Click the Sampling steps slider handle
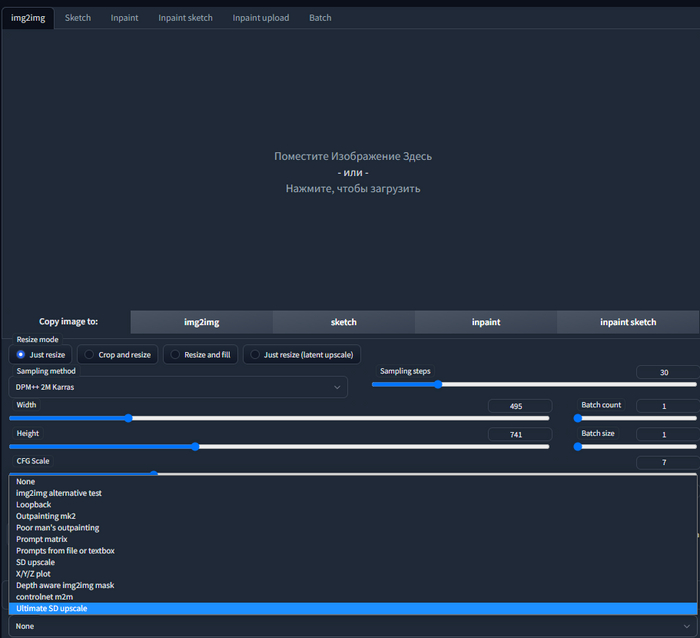 click(x=437, y=384)
